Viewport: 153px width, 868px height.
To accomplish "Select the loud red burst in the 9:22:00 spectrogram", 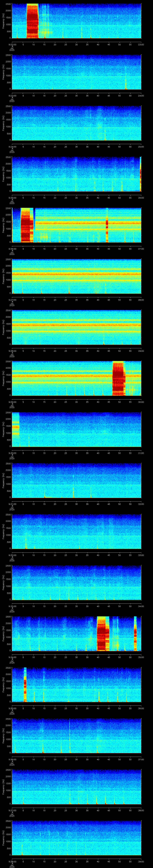I will point(33,21).
